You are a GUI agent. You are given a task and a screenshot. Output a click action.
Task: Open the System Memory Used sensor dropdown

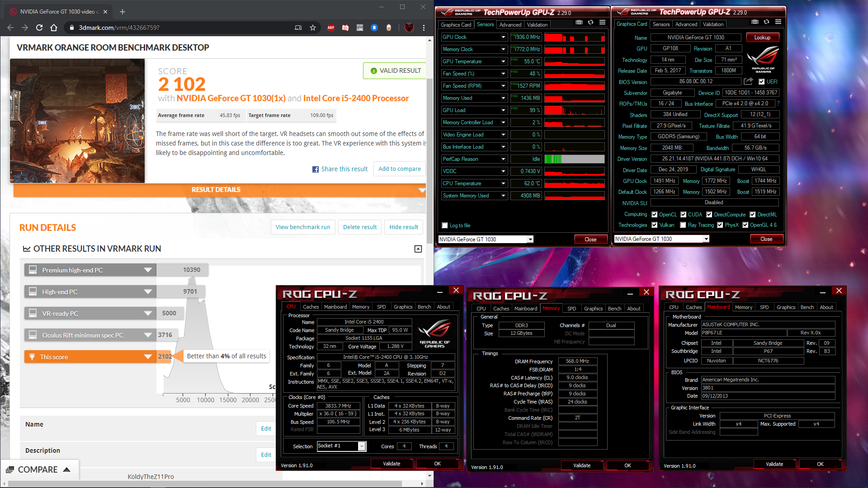[503, 196]
